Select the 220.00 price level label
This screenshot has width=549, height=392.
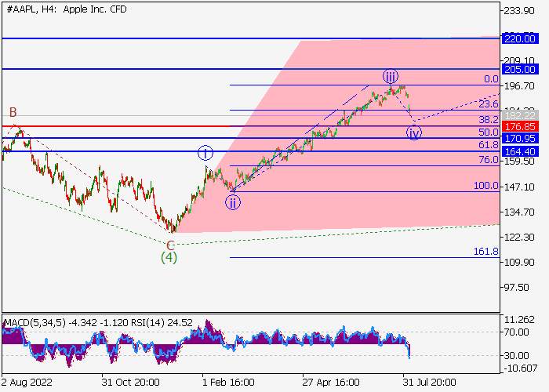click(x=519, y=38)
